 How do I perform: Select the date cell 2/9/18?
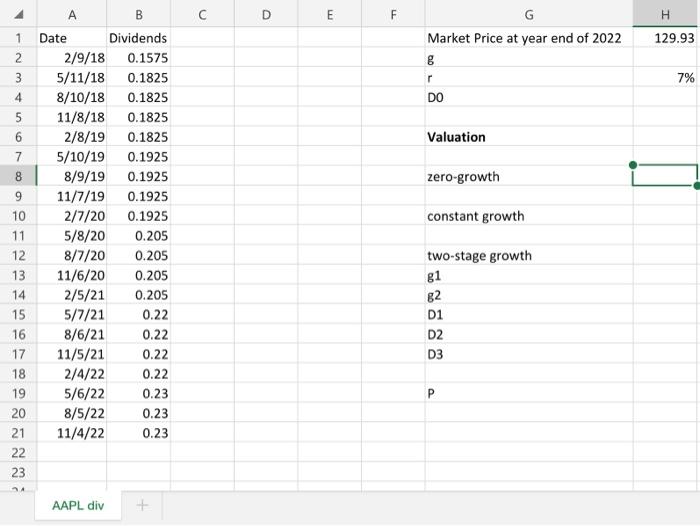pyautogui.click(x=72, y=58)
